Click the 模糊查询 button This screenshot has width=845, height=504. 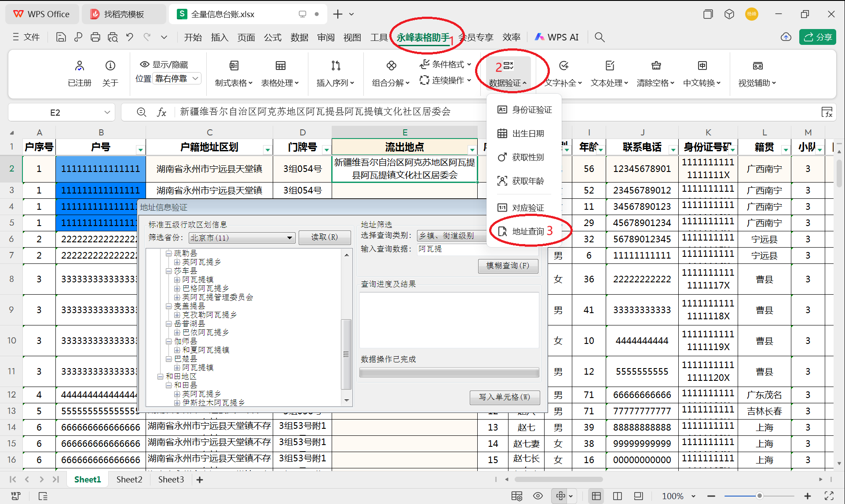click(x=508, y=266)
